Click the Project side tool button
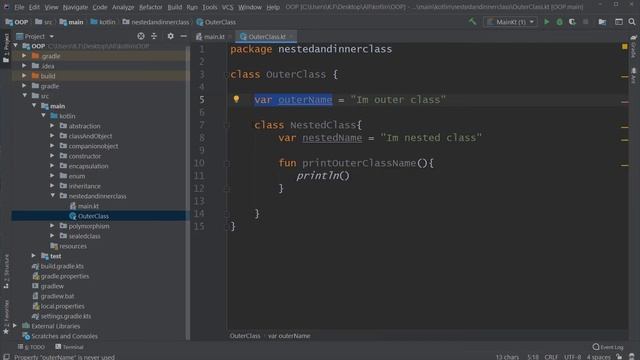Screen dimensions: 640x360 point(6,48)
